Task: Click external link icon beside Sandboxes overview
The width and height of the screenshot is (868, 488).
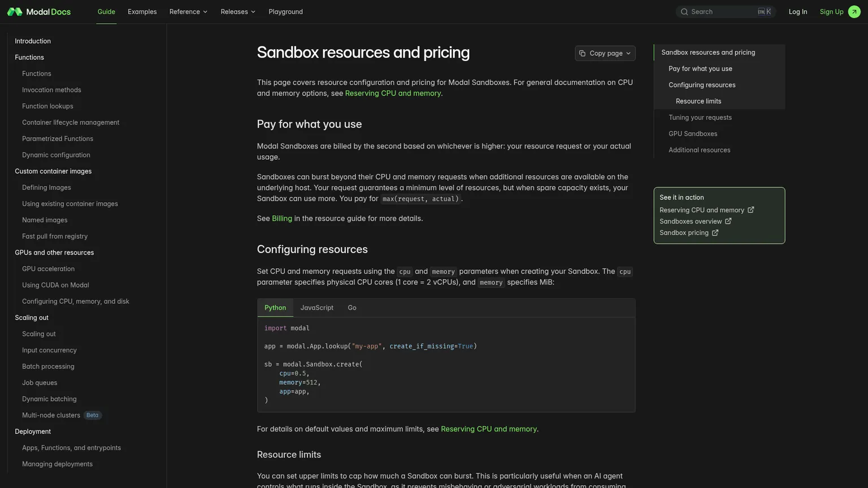Action: pyautogui.click(x=728, y=221)
